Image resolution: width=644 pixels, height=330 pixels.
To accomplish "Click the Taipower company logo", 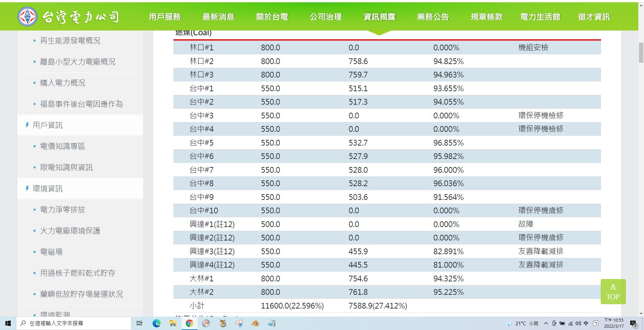I will coord(68,16).
